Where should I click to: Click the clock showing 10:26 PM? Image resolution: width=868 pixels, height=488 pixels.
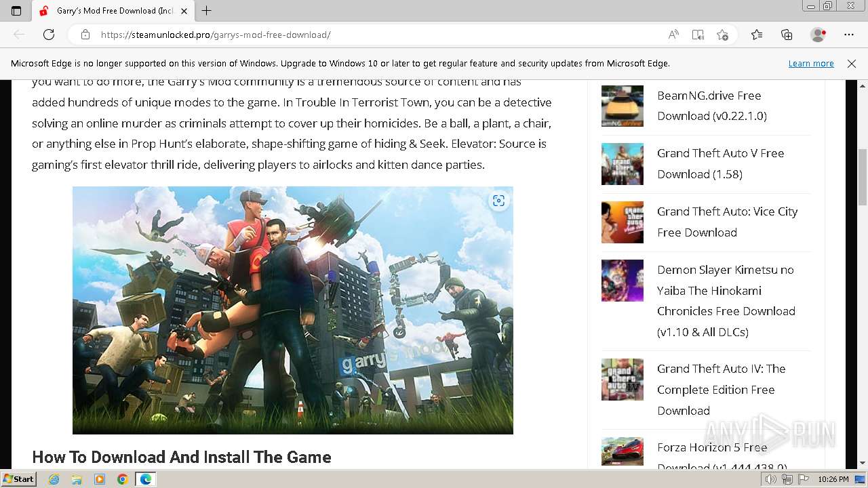coord(833,479)
